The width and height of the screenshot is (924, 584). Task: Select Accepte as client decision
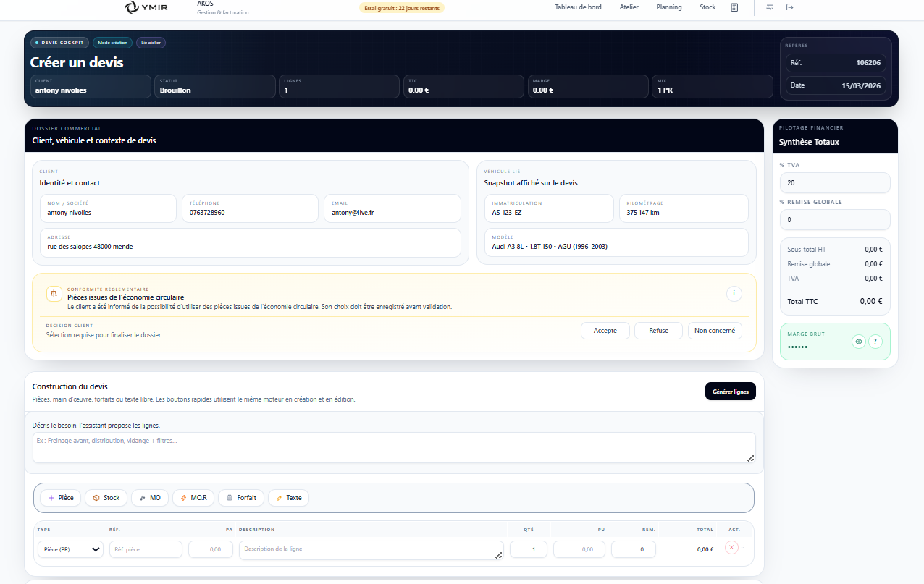tap(605, 331)
